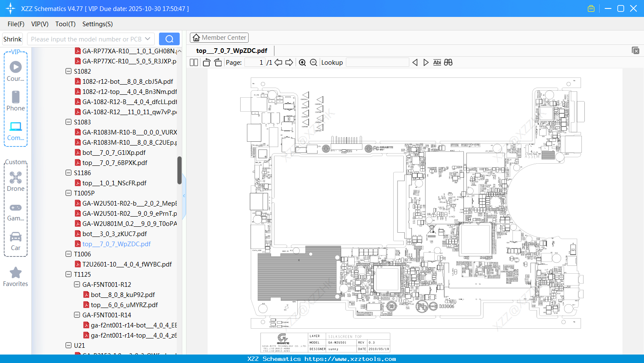The width and height of the screenshot is (644, 363).
Task: Open the model number dropdown arrow
Action: (x=148, y=39)
